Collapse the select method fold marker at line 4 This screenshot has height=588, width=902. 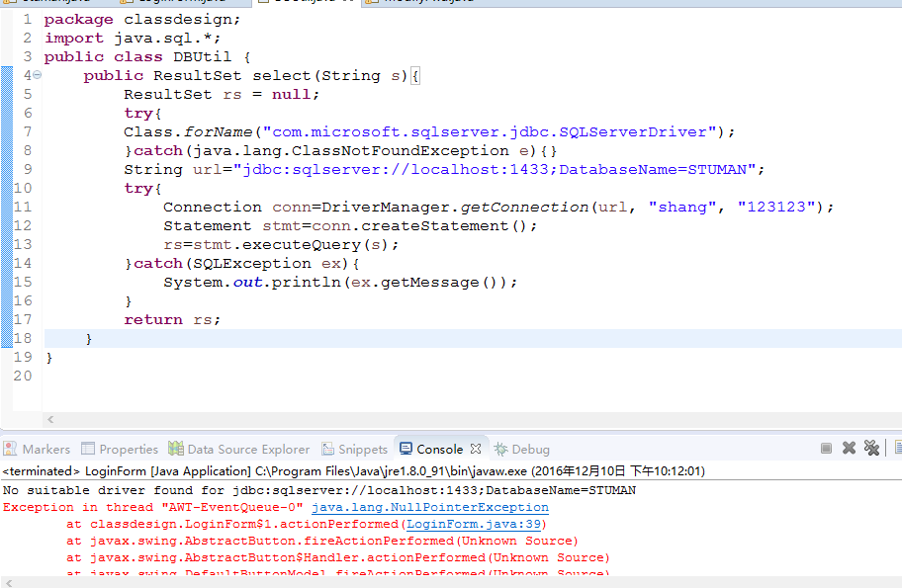coord(37,75)
